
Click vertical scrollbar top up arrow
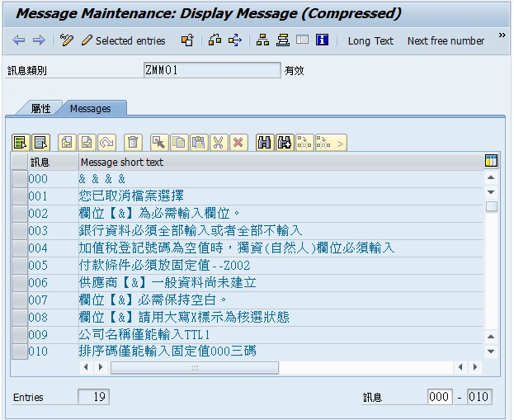[491, 177]
